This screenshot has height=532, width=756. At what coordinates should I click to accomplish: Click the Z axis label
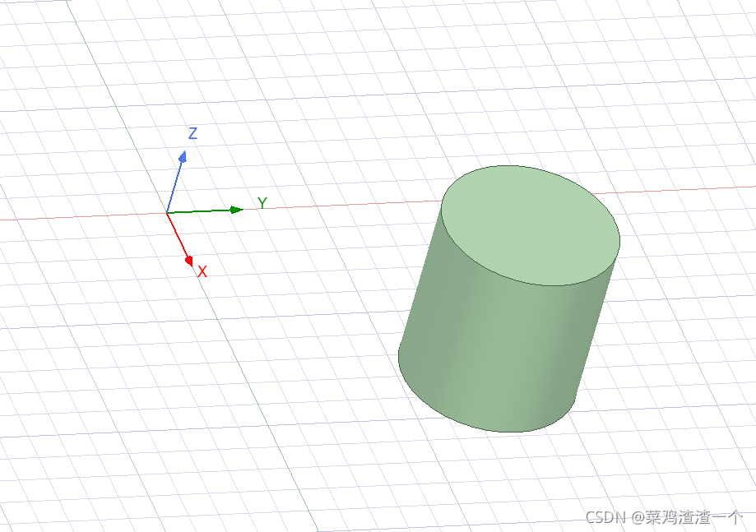coord(192,133)
